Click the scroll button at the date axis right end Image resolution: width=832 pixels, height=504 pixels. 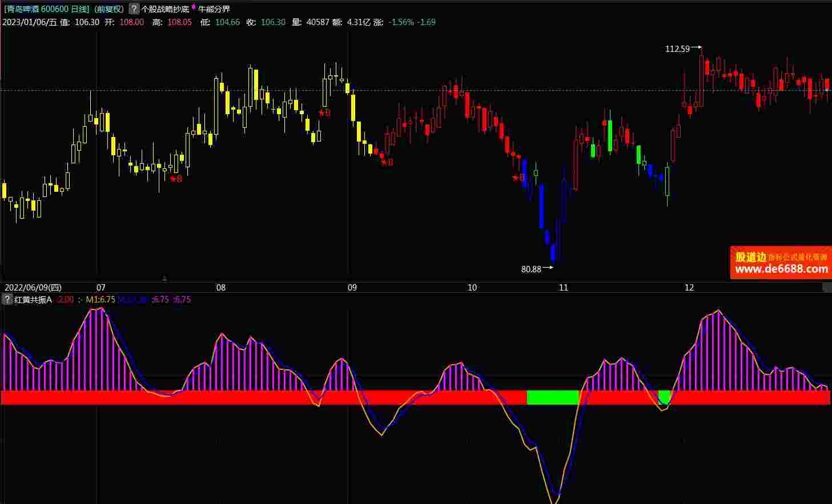coord(826,288)
